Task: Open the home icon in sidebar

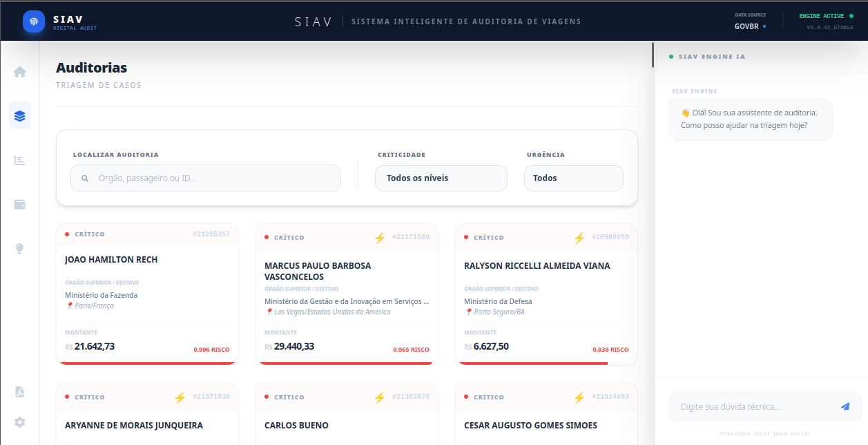Action: point(20,72)
